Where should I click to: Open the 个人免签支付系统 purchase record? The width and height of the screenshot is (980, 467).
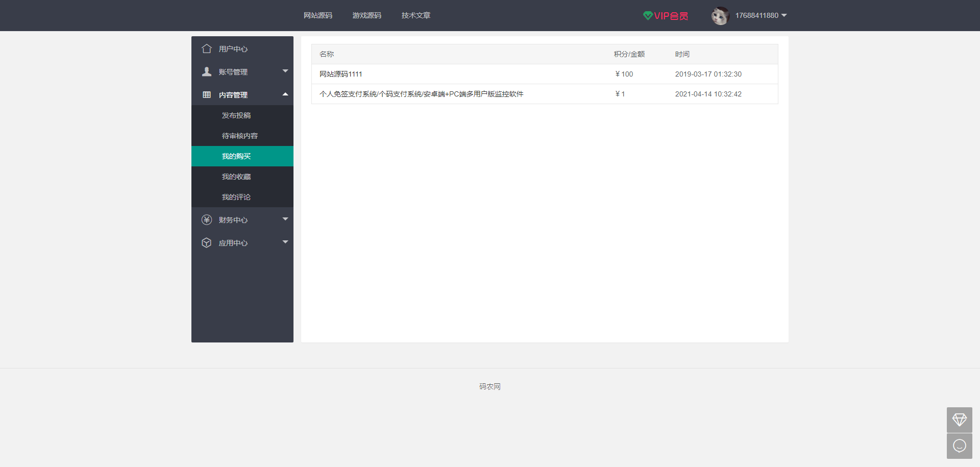pyautogui.click(x=422, y=94)
